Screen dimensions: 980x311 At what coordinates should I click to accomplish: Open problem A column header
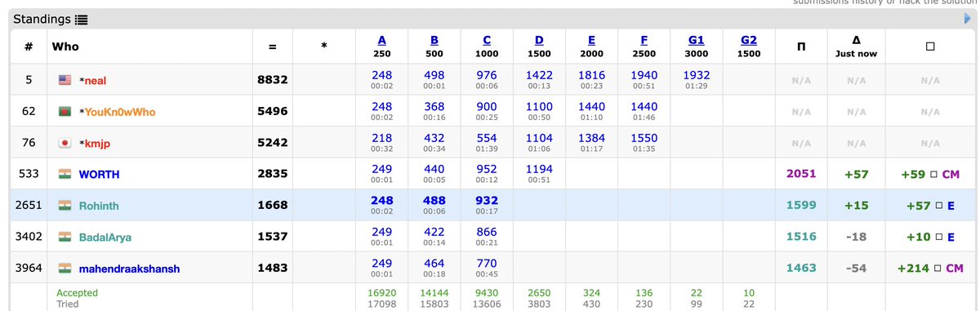coord(381,40)
